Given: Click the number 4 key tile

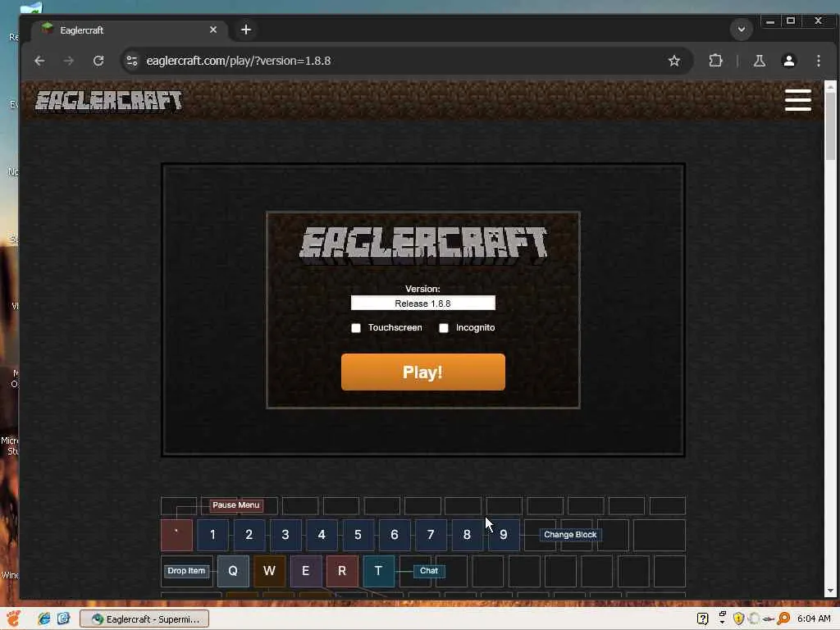Looking at the screenshot, I should tap(322, 535).
